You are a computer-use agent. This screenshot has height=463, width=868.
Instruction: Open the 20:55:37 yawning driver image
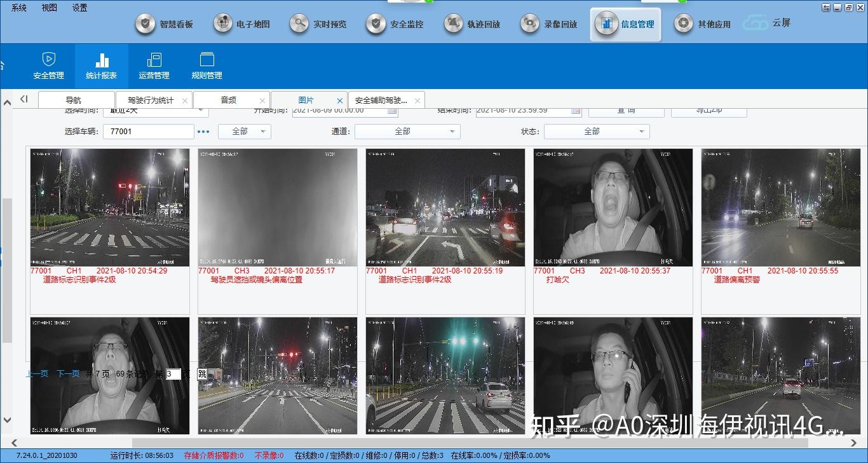(613, 207)
